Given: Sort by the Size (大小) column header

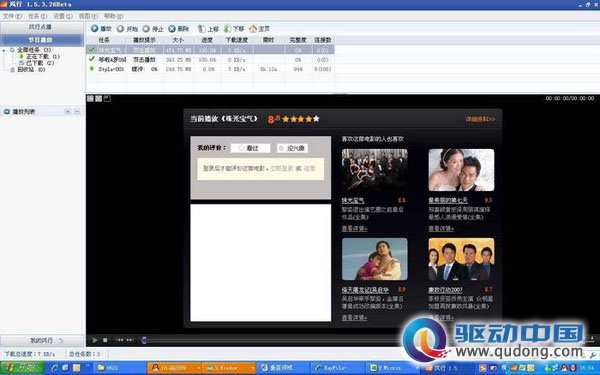Looking at the screenshot, I should coord(178,40).
